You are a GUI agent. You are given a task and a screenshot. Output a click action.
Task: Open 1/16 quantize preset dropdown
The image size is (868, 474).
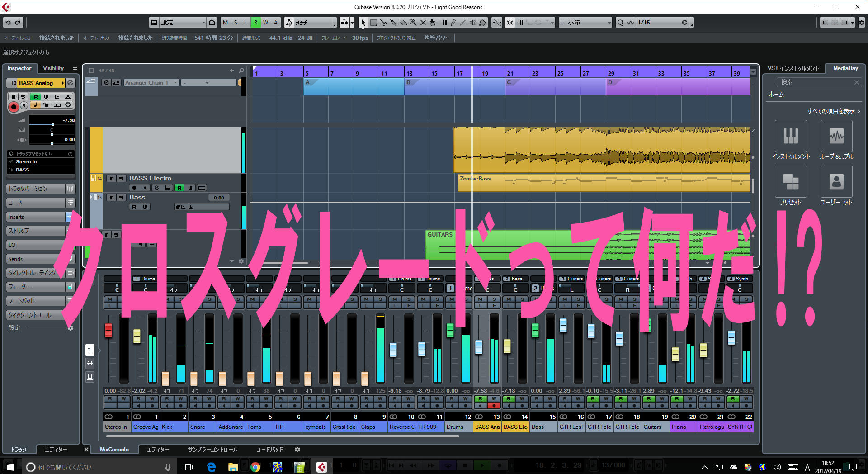click(x=663, y=22)
